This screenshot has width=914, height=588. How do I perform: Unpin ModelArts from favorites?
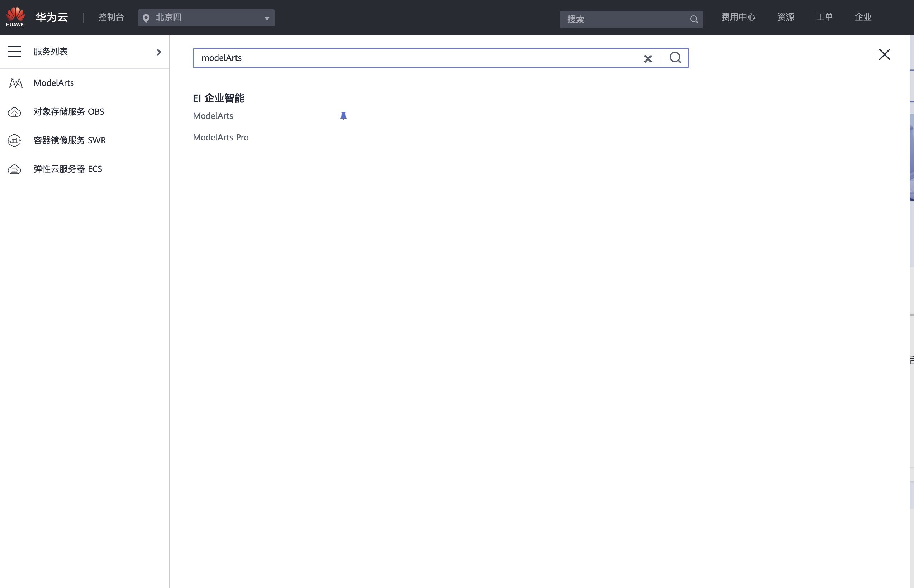pos(343,116)
